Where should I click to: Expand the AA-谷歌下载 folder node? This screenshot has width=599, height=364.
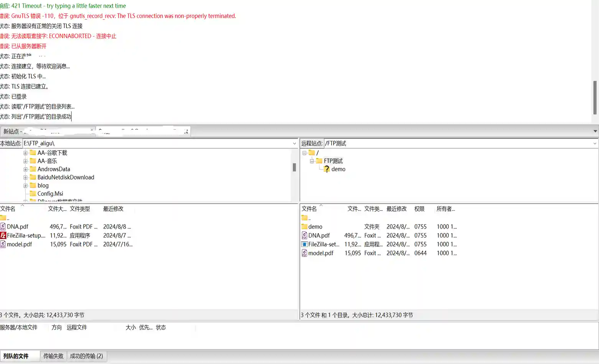[x=25, y=153]
